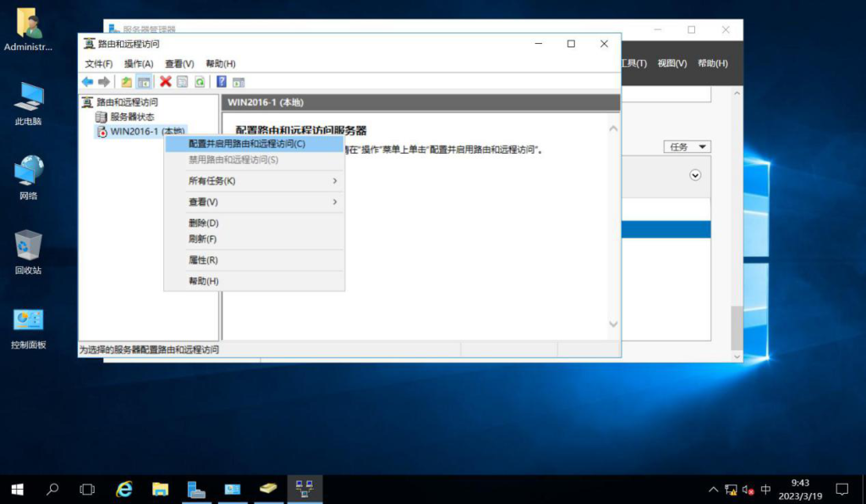Open the Administrator desktop folder icon
866x504 pixels.
pyautogui.click(x=28, y=30)
